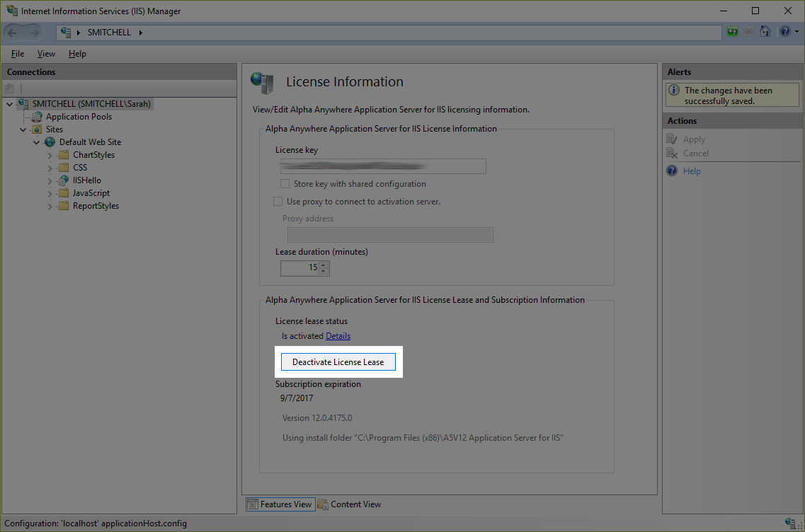Viewport: 805px width, 532px height.
Task: Increase lease duration with up arrow
Action: point(324,265)
